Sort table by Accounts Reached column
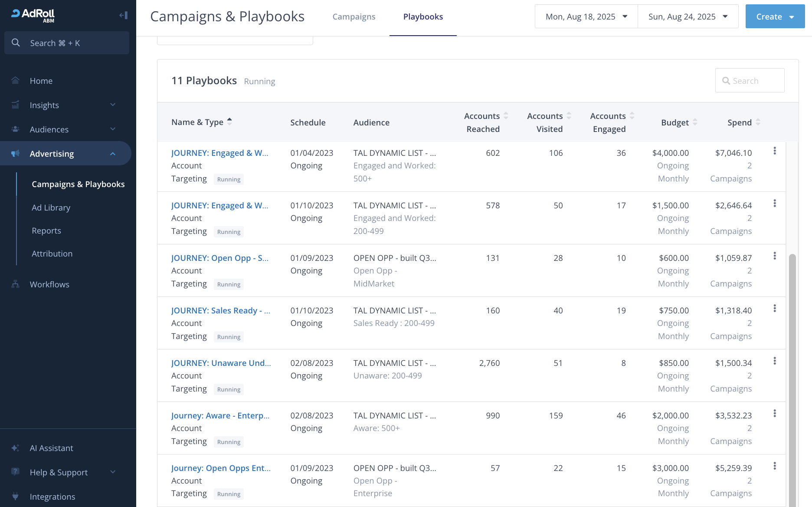 tap(506, 116)
